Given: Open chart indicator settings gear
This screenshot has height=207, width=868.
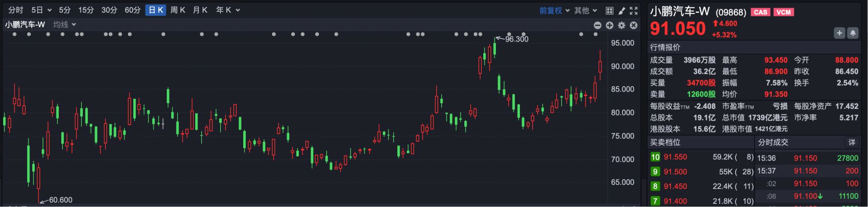Looking at the screenshot, I should pyautogui.click(x=622, y=25).
